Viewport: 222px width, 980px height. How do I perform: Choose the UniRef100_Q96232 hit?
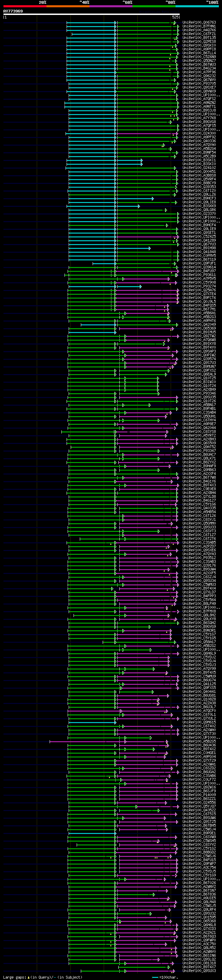point(199,76)
